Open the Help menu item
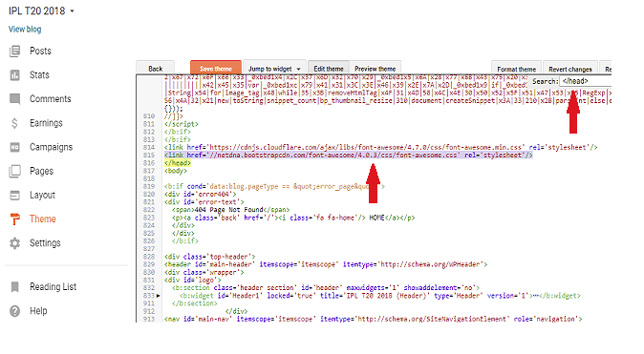The height and width of the screenshot is (354, 644). tap(38, 311)
